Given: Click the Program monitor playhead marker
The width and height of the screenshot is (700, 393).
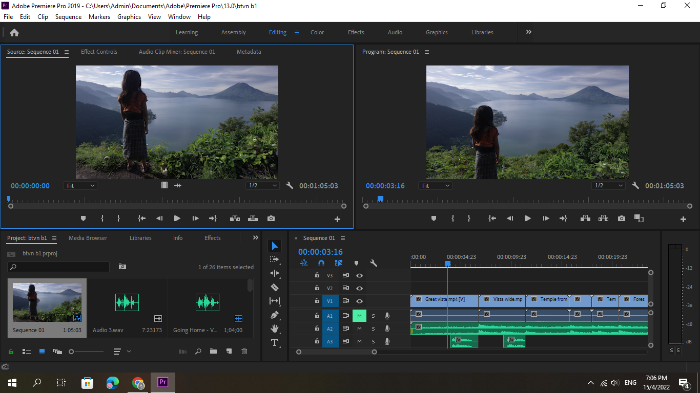Looking at the screenshot, I should (x=380, y=199).
